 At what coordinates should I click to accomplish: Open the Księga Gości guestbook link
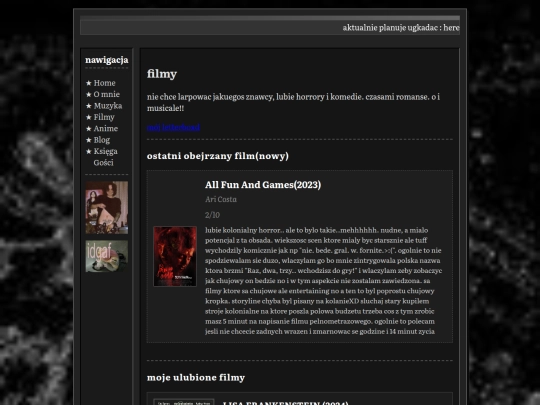coord(105,157)
